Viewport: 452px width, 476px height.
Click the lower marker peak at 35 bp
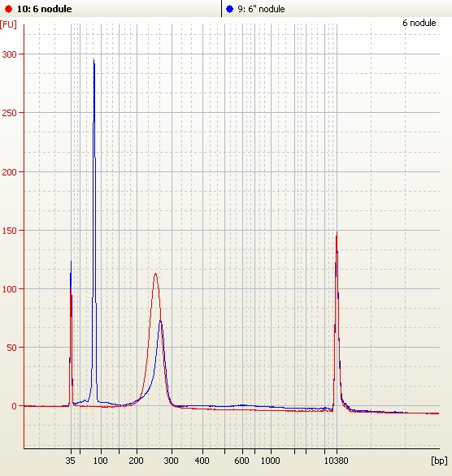pos(71,262)
